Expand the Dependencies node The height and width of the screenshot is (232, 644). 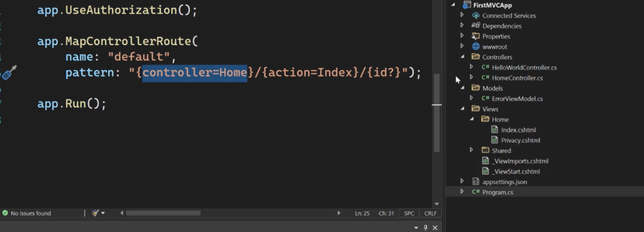tap(462, 25)
